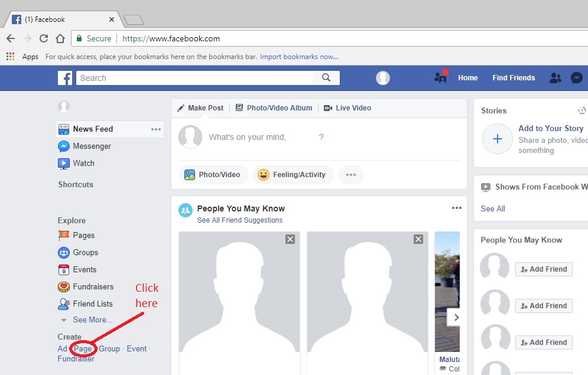Open Messenger icon in top bar
The image size is (588, 375).
(x=576, y=77)
